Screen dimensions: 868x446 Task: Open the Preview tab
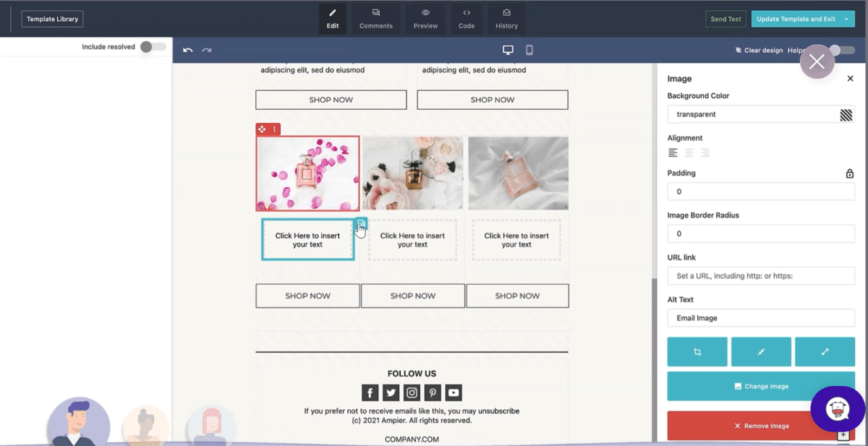[425, 19]
